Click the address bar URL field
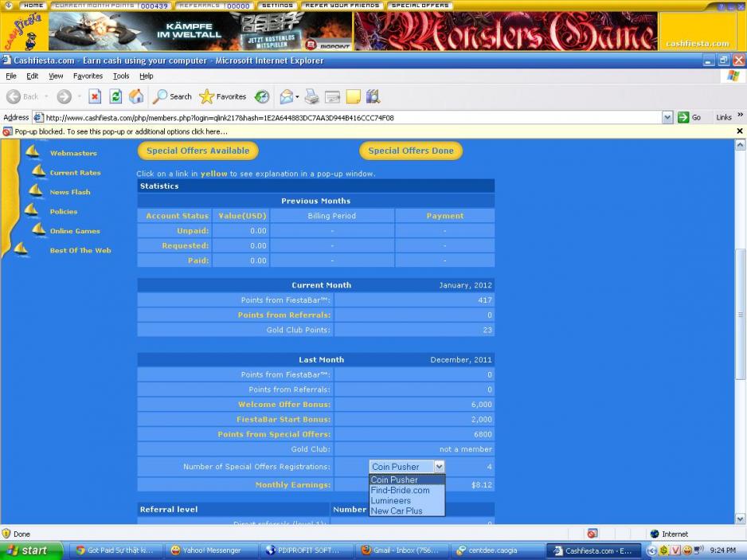The height and width of the screenshot is (560, 747). pos(348,117)
